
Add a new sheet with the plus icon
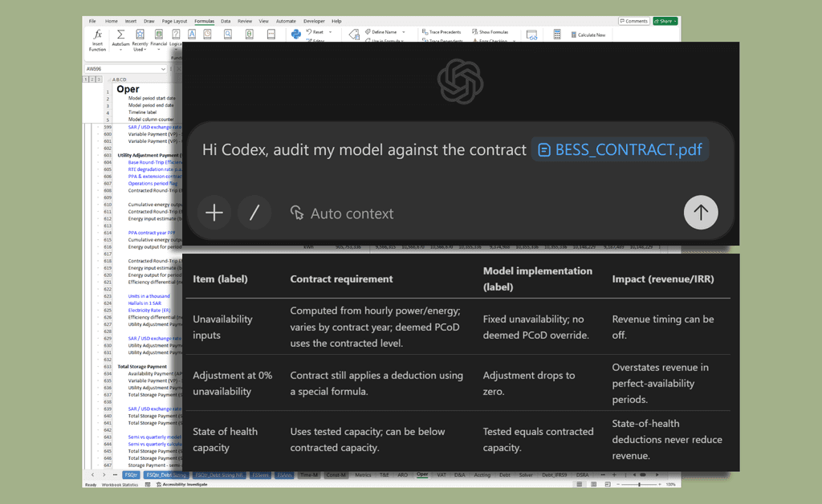click(x=614, y=474)
